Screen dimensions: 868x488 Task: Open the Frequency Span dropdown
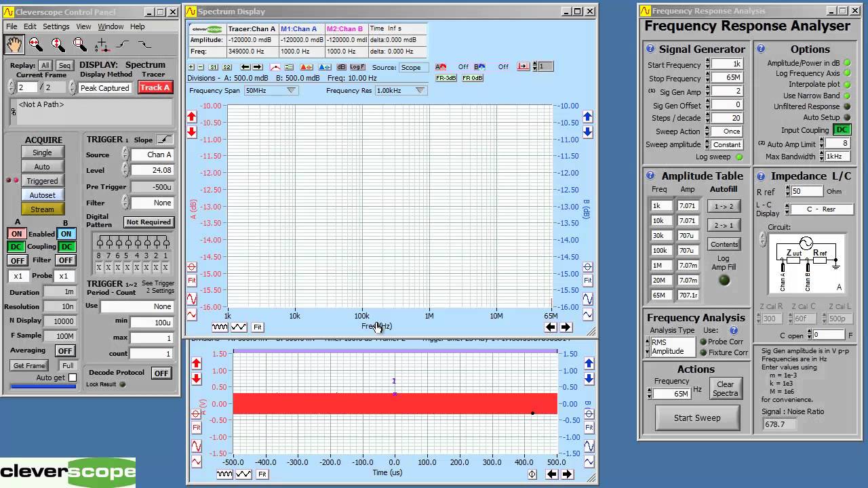[x=271, y=90]
